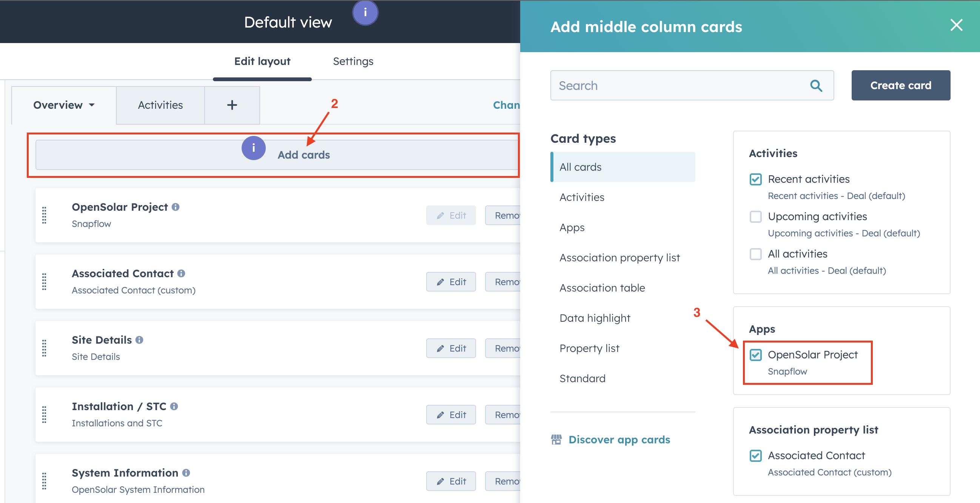The image size is (980, 503).
Task: Click info icon beside Associated Contact title
Action: [x=181, y=273]
